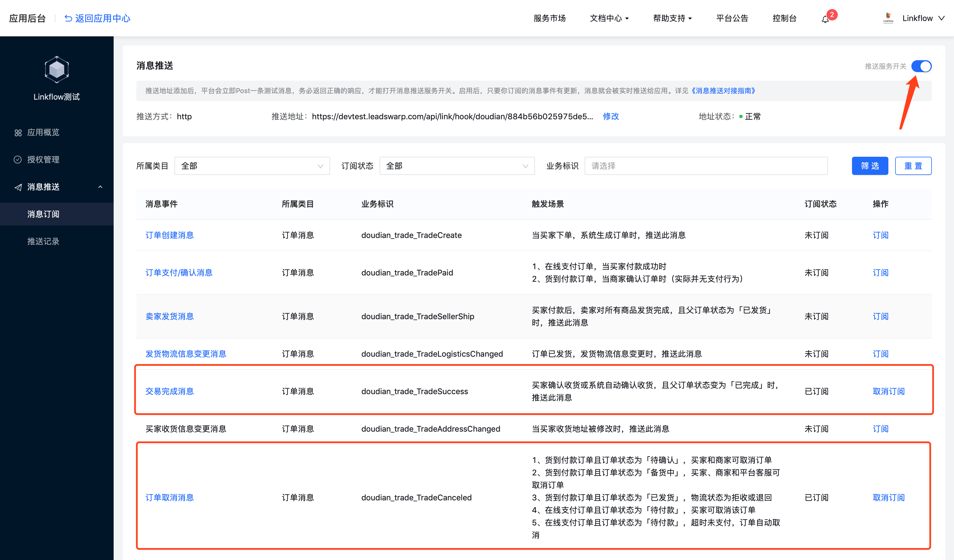The height and width of the screenshot is (560, 954).
Task: Toggle the 推送服务开关 switch
Action: [x=921, y=66]
